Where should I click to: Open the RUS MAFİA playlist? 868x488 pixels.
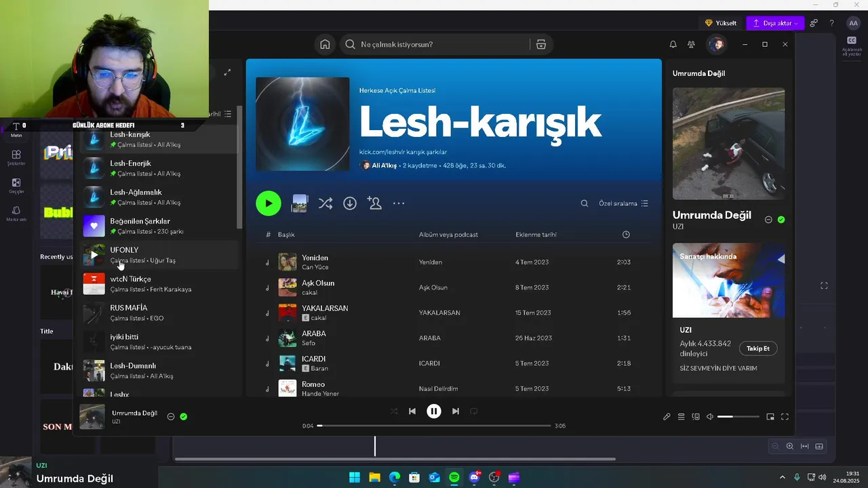(x=159, y=312)
